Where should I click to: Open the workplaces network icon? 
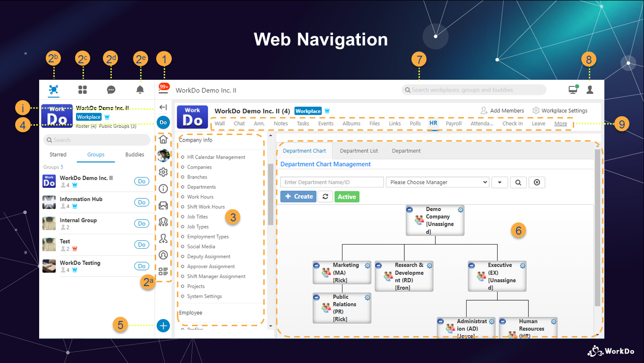tap(54, 89)
